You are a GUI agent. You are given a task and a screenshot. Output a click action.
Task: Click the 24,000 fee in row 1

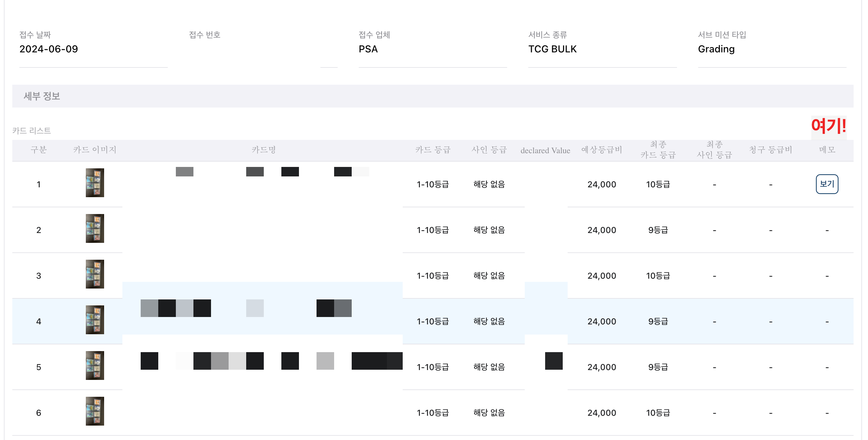[x=602, y=185]
